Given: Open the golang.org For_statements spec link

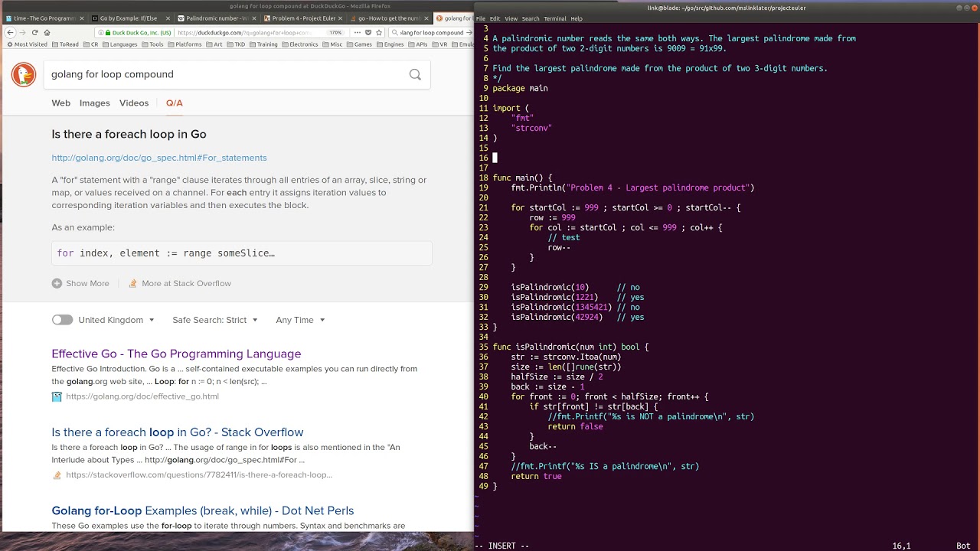Looking at the screenshot, I should pyautogui.click(x=159, y=158).
